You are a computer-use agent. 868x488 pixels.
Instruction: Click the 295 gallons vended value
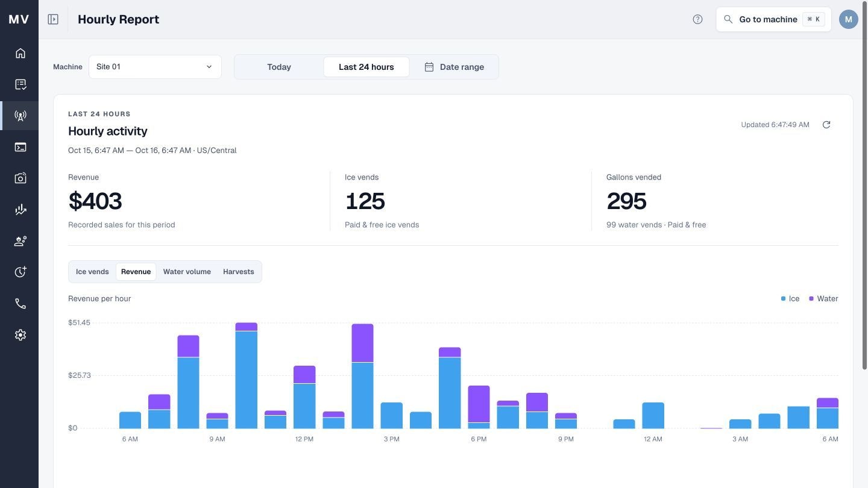click(x=627, y=201)
